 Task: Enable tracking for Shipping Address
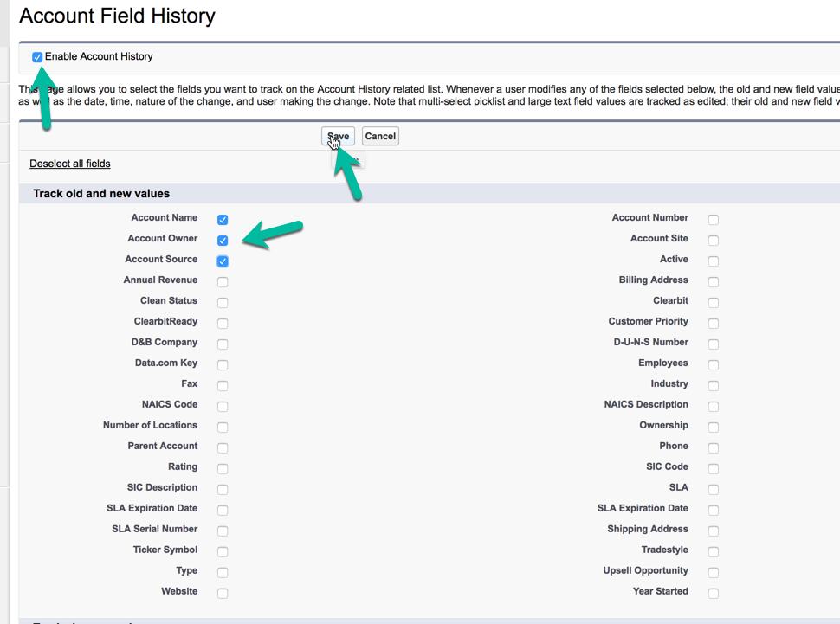pyautogui.click(x=714, y=531)
